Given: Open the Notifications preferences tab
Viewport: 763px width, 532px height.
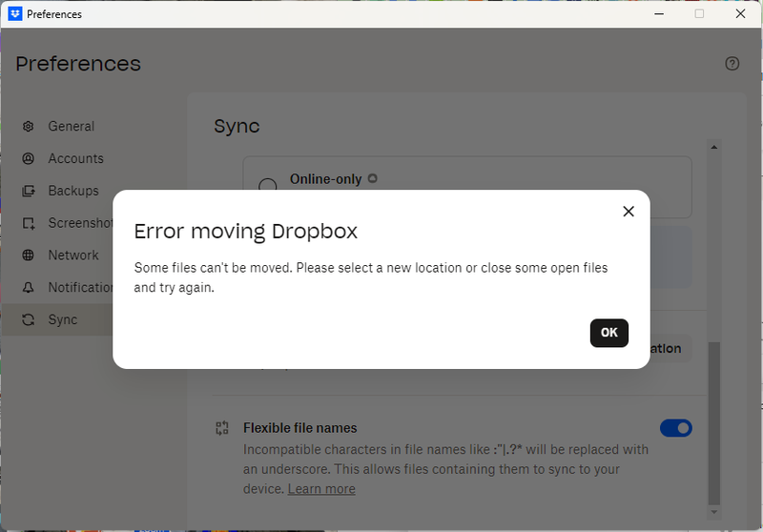Looking at the screenshot, I should (x=57, y=287).
